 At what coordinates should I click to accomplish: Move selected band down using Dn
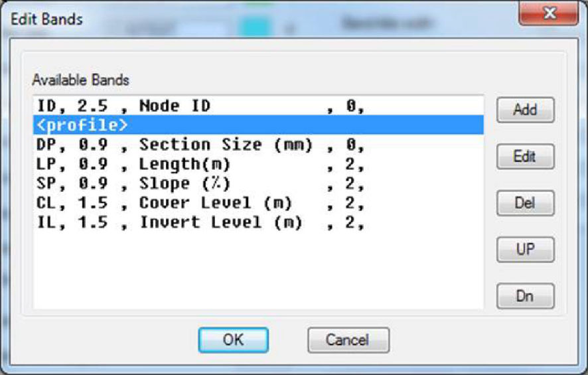pos(525,296)
